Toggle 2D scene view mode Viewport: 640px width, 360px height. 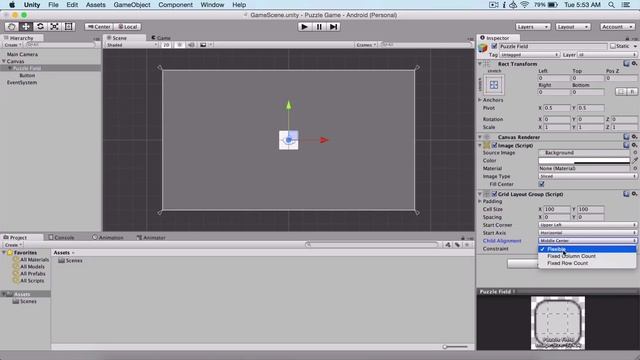(166, 45)
